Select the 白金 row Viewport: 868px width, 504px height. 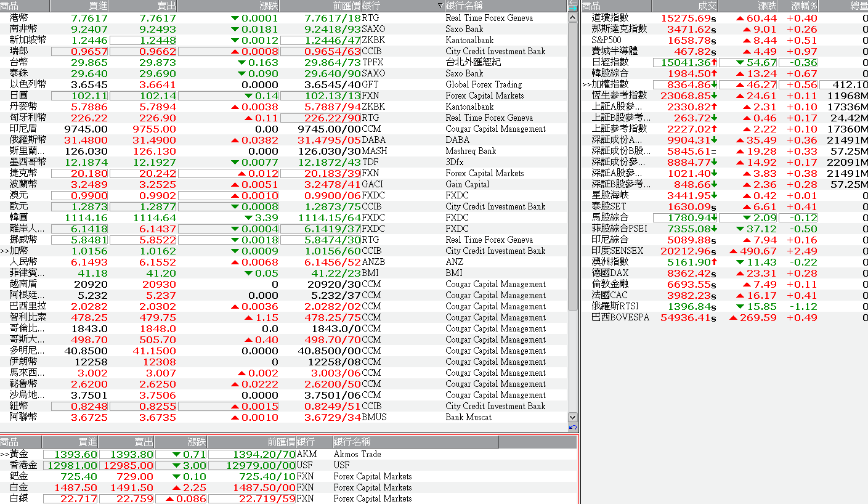(288, 487)
